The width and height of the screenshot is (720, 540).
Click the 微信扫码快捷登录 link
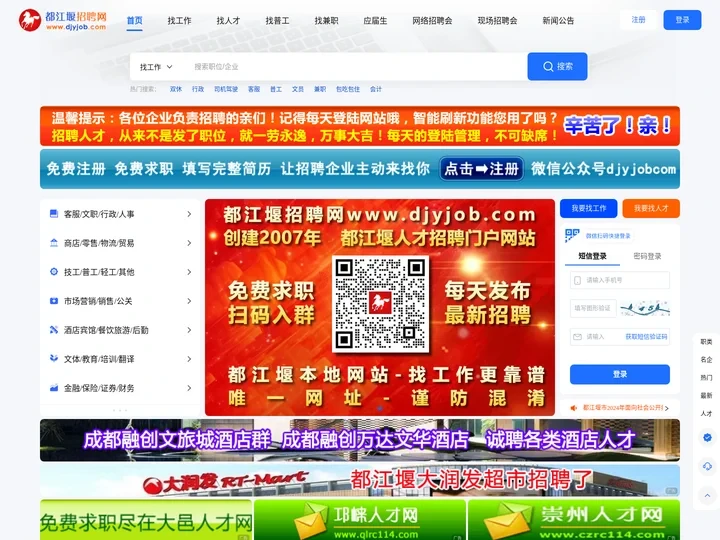pyautogui.click(x=608, y=236)
